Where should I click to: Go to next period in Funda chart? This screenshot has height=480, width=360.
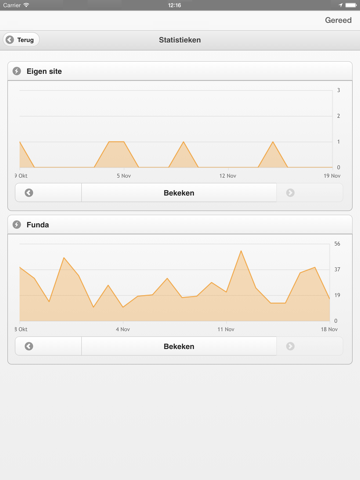pyautogui.click(x=290, y=346)
